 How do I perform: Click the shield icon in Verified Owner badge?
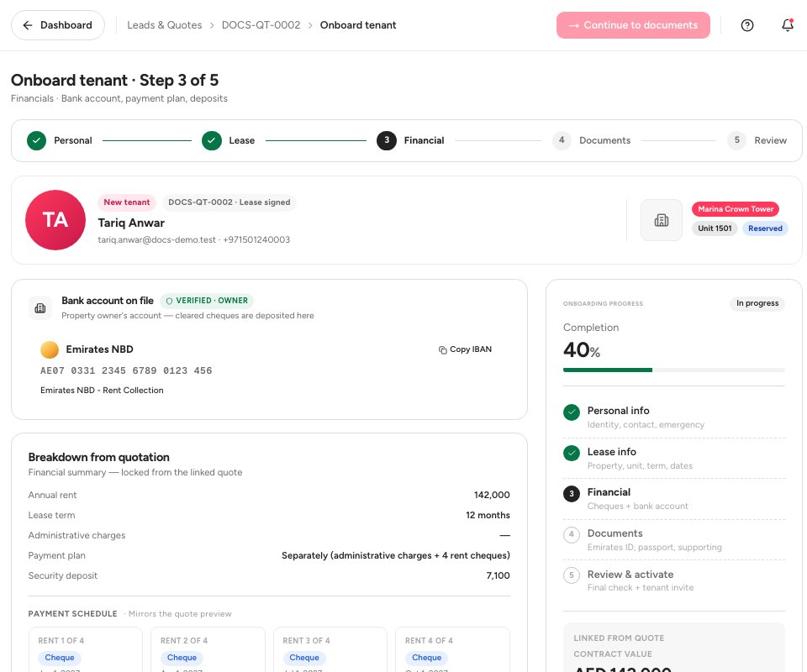tap(169, 301)
